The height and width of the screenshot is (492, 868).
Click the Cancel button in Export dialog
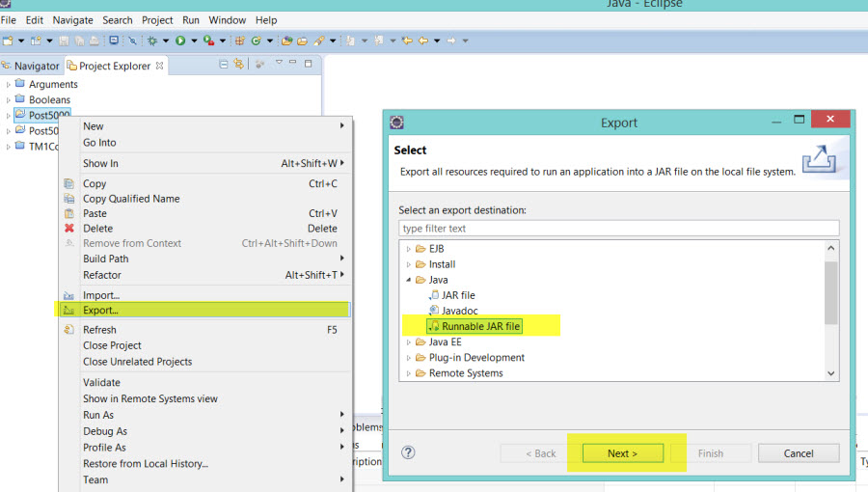[x=799, y=453]
